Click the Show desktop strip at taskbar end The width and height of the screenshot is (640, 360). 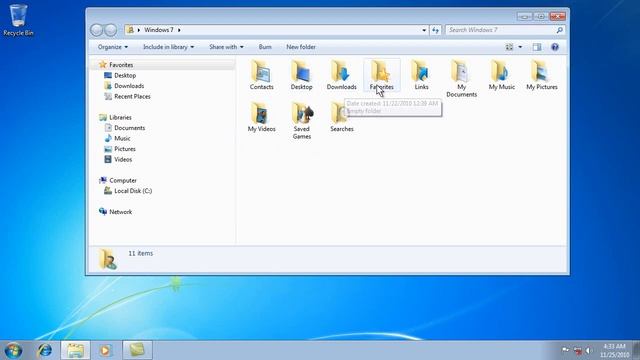[x=636, y=350]
